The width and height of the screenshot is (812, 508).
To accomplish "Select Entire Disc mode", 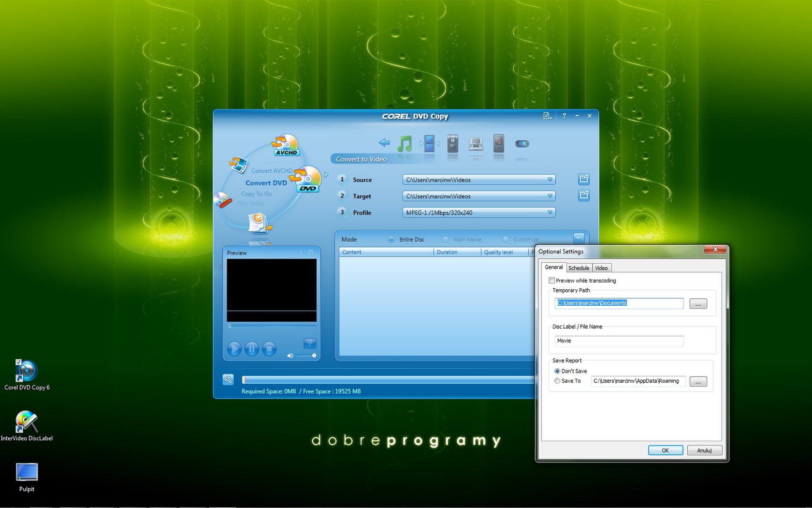I will (391, 239).
